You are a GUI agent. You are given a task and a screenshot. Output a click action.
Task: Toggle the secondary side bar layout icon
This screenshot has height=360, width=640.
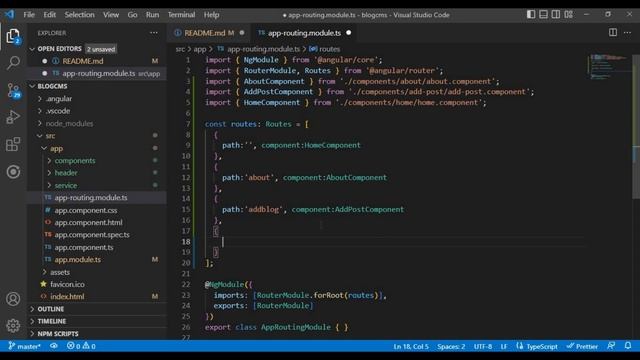point(556,14)
